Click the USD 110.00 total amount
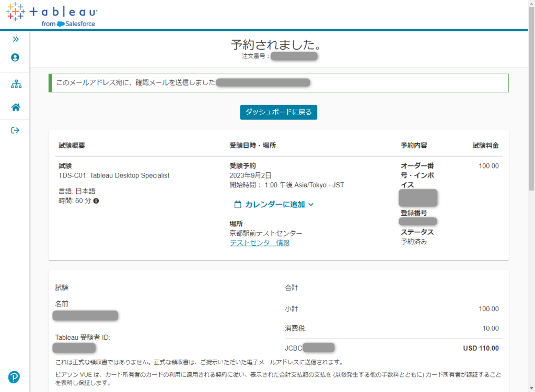Screen dimensions: 535x392 pyautogui.click(x=481, y=348)
